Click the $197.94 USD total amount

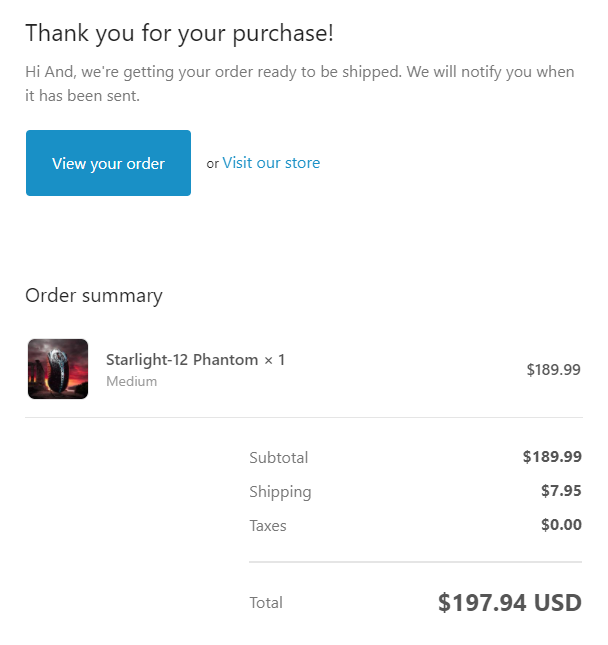(509, 603)
